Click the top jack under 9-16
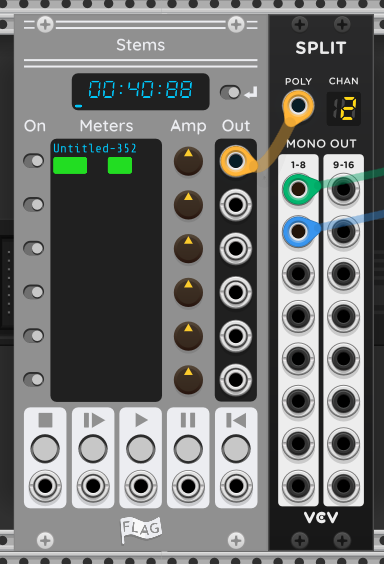384x564 pixels. (343, 189)
